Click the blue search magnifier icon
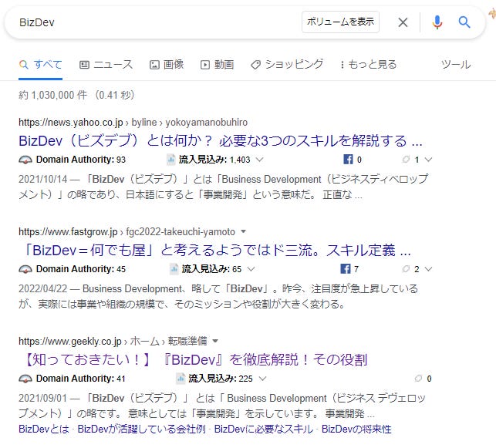Image resolution: width=496 pixels, height=448 pixels. [464, 22]
